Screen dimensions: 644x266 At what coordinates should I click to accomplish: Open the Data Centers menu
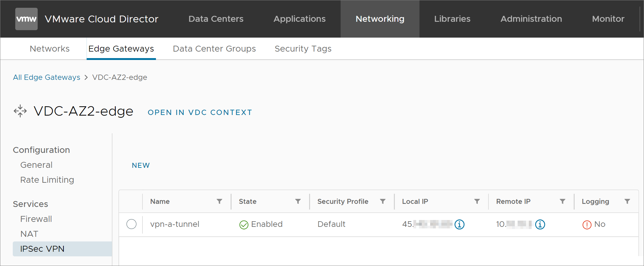pyautogui.click(x=216, y=19)
